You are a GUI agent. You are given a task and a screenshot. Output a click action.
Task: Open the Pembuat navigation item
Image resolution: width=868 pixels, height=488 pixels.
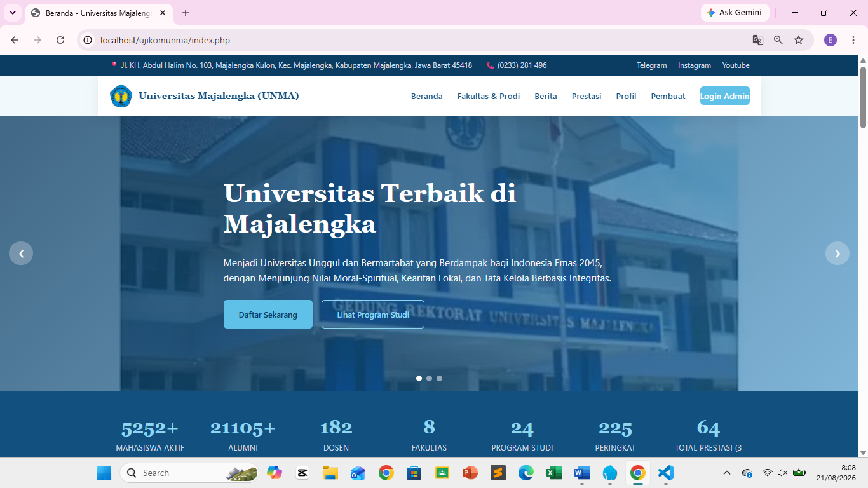[x=668, y=96]
